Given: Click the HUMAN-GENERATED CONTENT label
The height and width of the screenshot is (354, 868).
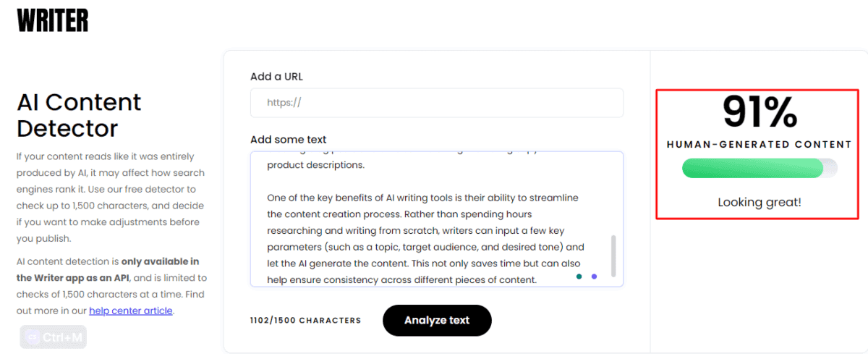Looking at the screenshot, I should 759,144.
